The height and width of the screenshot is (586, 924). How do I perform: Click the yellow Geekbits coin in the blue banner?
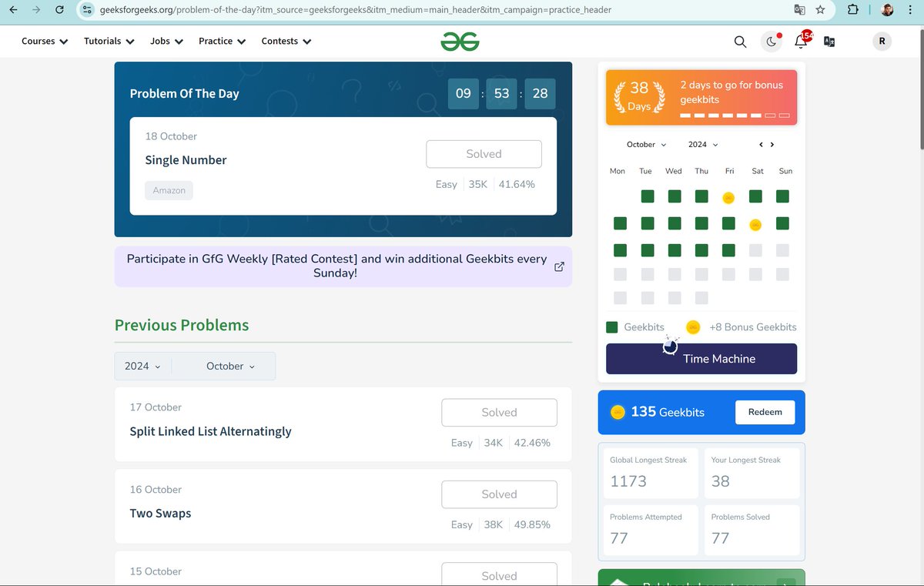point(618,412)
